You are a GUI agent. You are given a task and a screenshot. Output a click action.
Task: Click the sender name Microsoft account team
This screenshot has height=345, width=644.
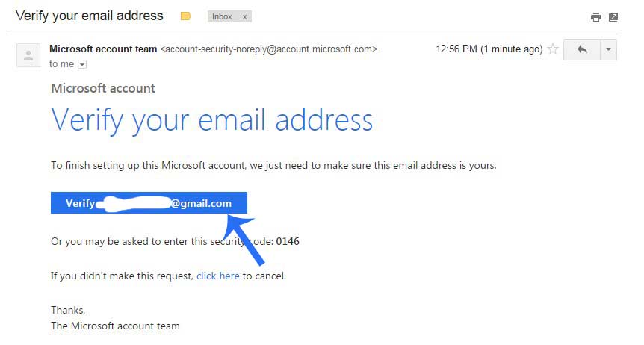[103, 49]
